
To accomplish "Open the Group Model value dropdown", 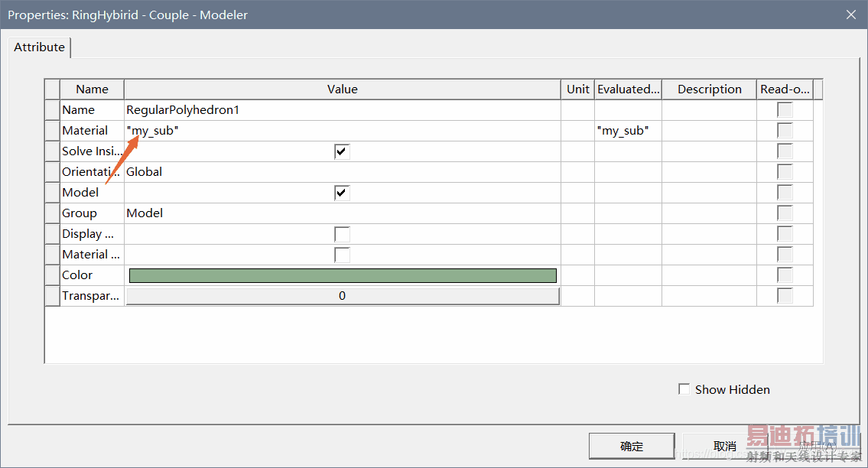I will 342,213.
